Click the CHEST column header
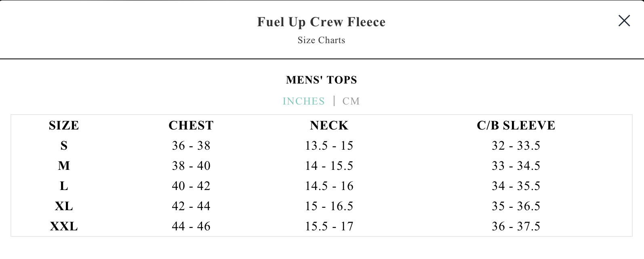 (x=191, y=125)
